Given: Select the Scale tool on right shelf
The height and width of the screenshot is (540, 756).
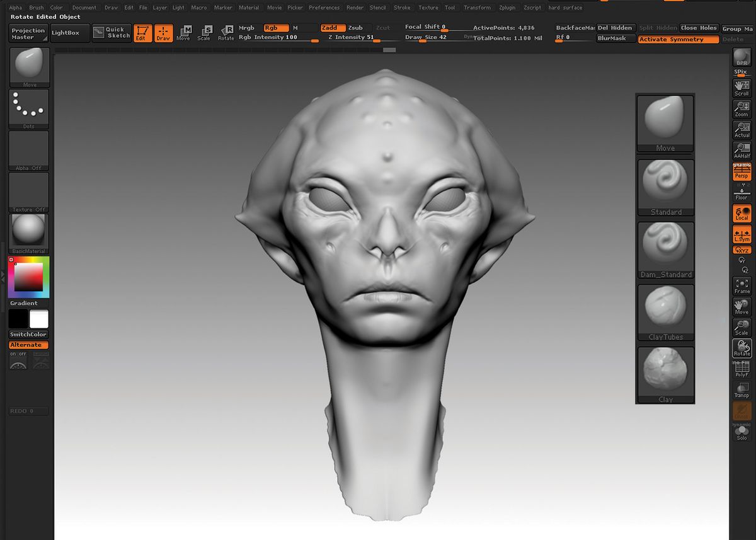Looking at the screenshot, I should (741, 328).
